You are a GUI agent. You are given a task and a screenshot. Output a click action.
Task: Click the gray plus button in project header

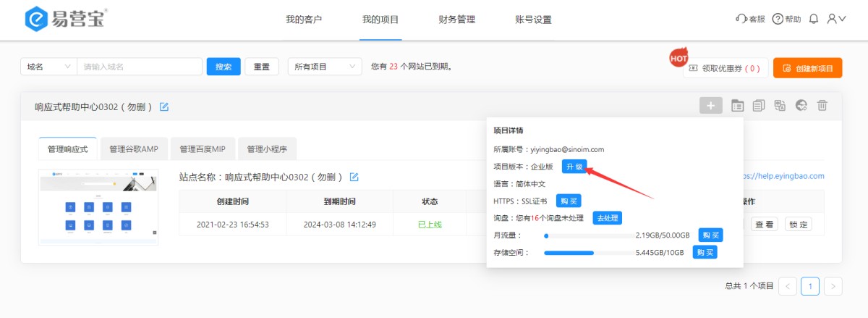710,106
